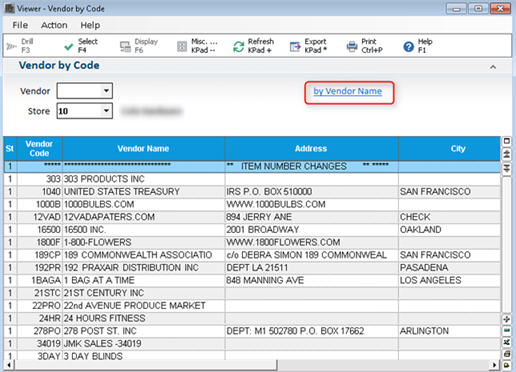The height and width of the screenshot is (372, 516).
Task: Select the ITEM NUMBER CHANGES row
Action: point(252,166)
